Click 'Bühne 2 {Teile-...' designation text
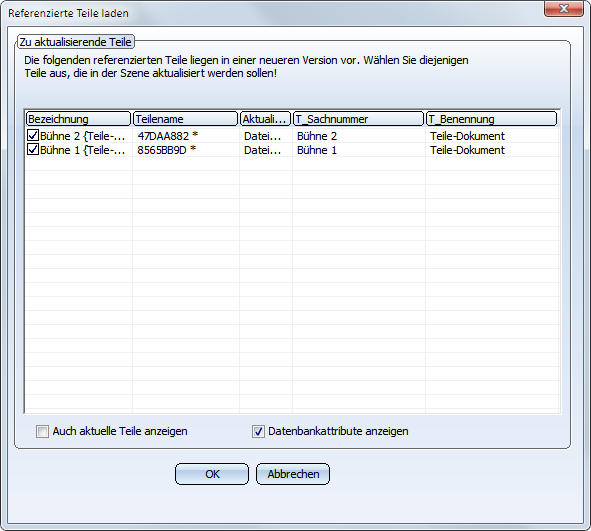Image resolution: width=591 pixels, height=531 pixels. pyautogui.click(x=83, y=136)
